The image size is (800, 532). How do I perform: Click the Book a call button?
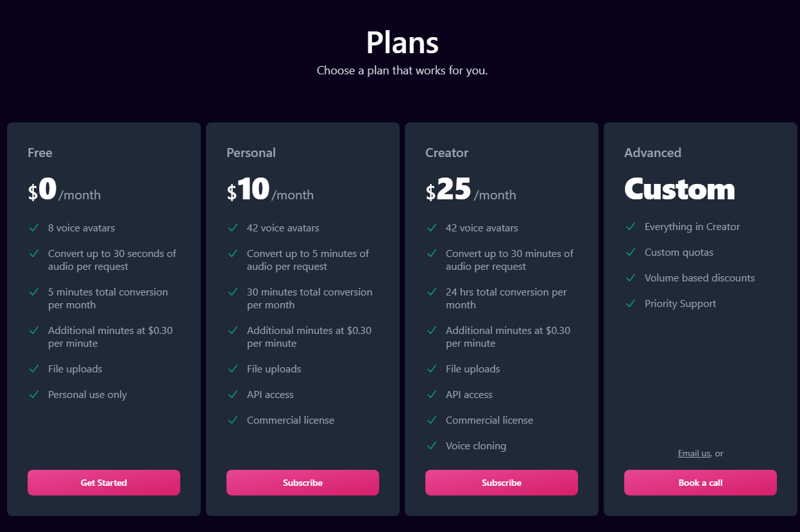pos(701,483)
